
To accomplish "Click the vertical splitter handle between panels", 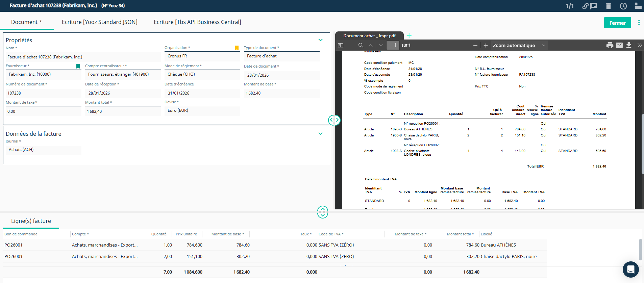I will 334,120.
